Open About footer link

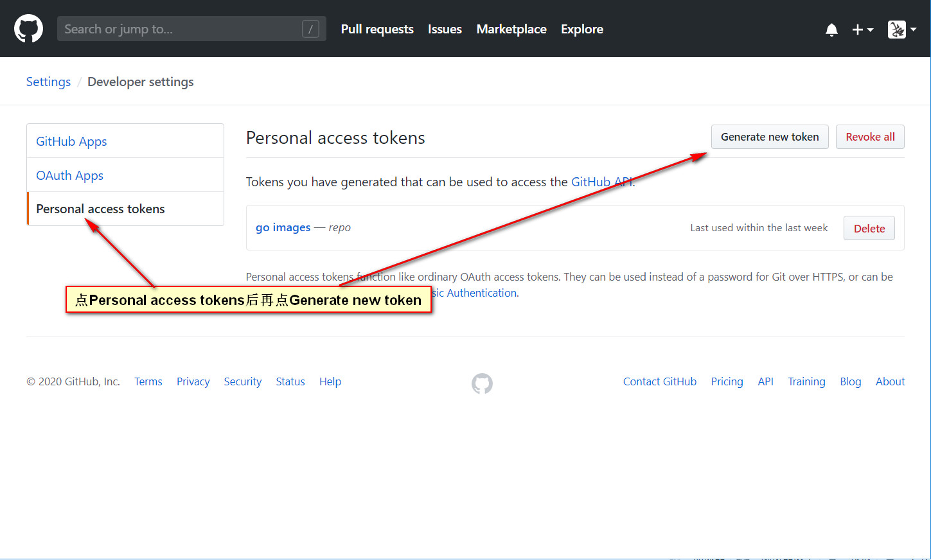point(891,381)
